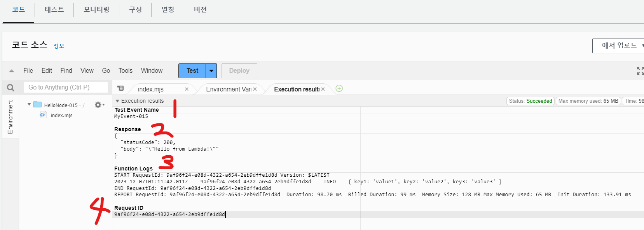Select the HelloNode-015 folder

(61, 105)
